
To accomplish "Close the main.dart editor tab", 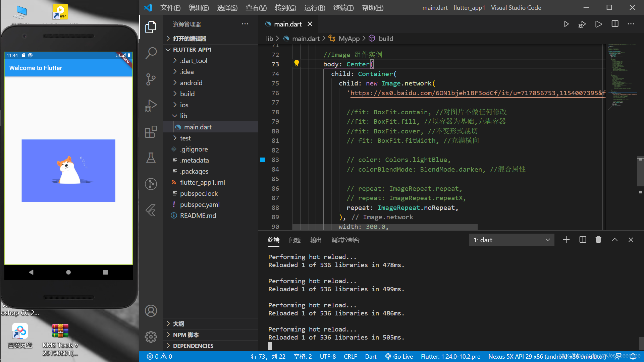I will 310,24.
